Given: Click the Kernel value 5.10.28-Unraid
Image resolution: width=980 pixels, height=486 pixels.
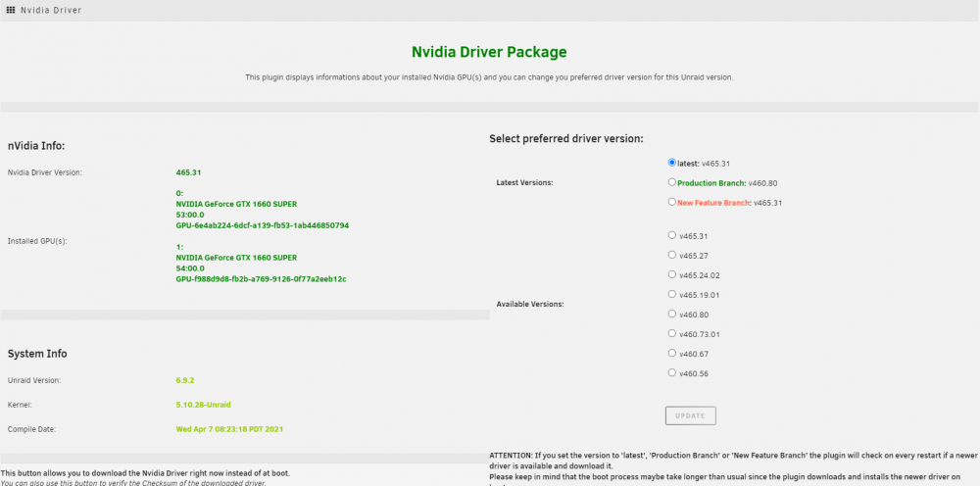Looking at the screenshot, I should click(x=203, y=405).
